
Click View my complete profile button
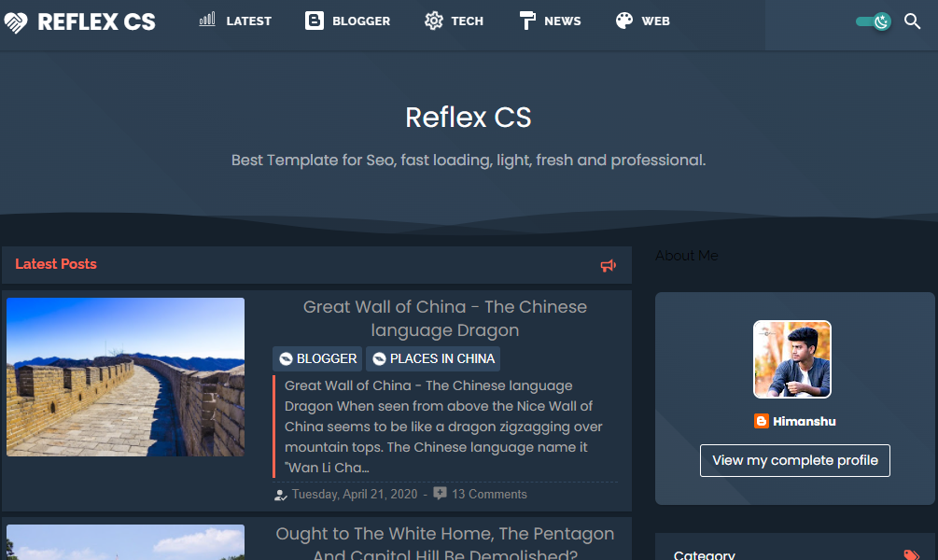[x=795, y=461]
